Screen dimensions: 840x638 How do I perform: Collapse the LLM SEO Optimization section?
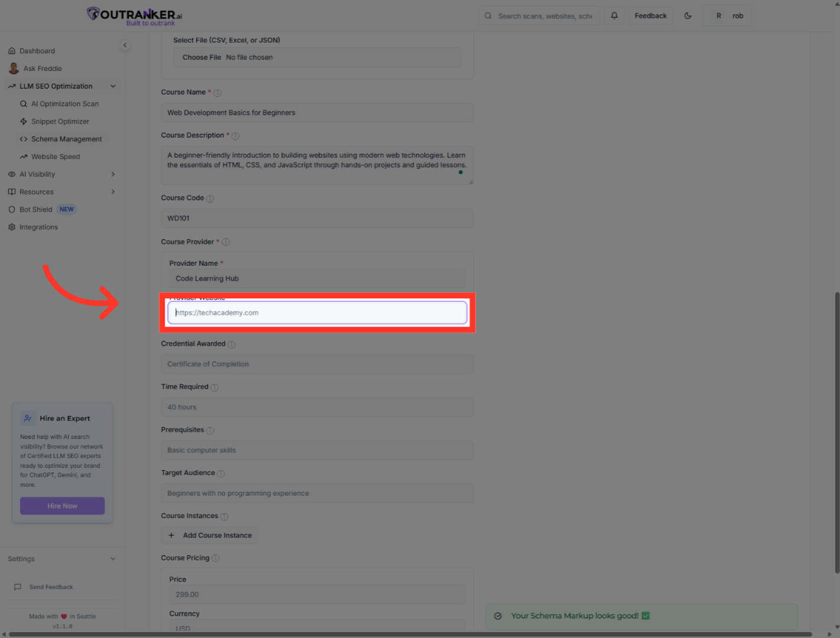(x=113, y=86)
